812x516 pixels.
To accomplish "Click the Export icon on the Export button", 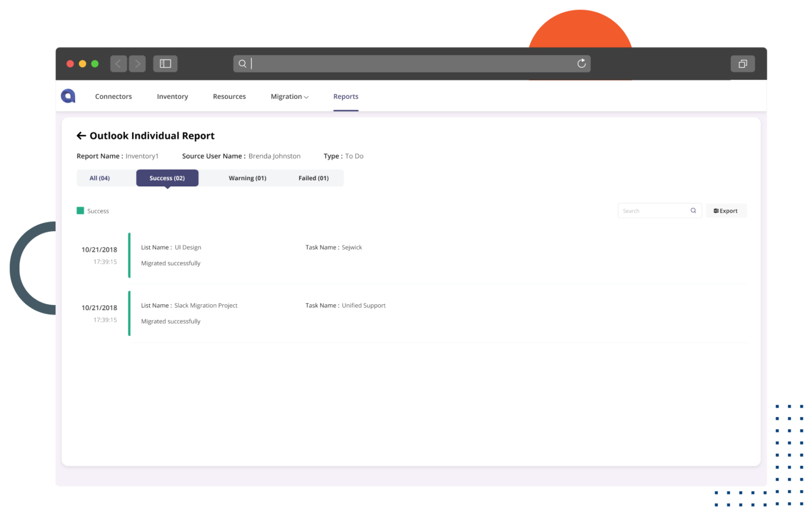I will [x=717, y=210].
